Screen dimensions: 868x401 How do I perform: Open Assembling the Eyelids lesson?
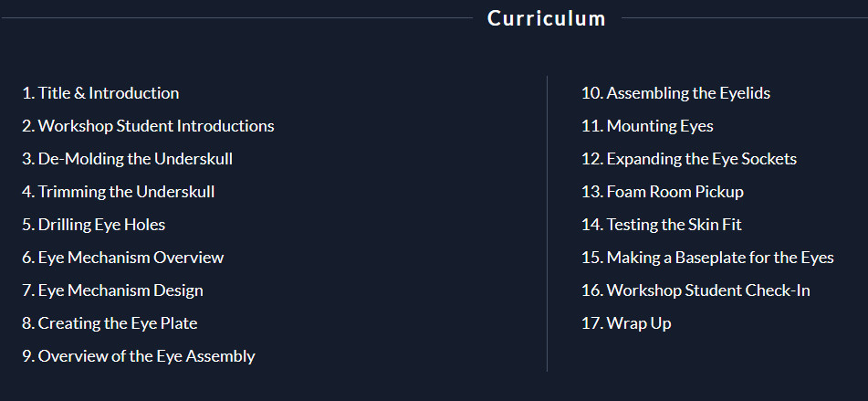[675, 93]
